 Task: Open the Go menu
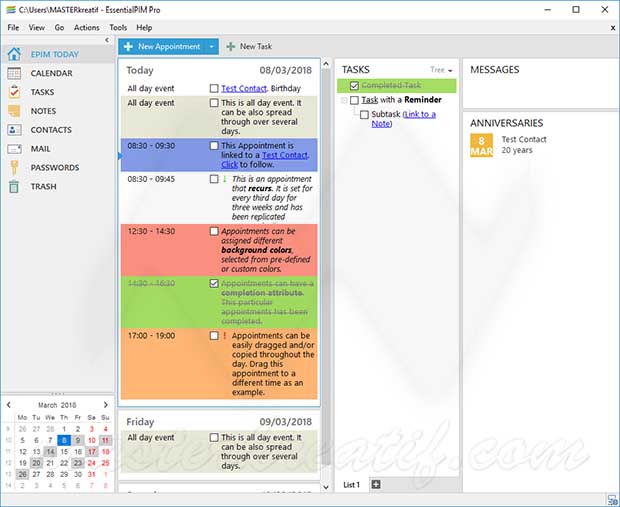pyautogui.click(x=59, y=28)
